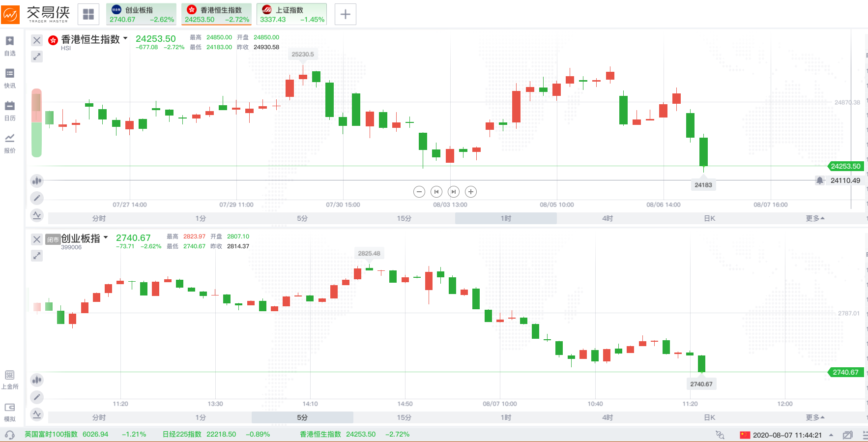Open chart type icon on HSI chart

point(37,181)
